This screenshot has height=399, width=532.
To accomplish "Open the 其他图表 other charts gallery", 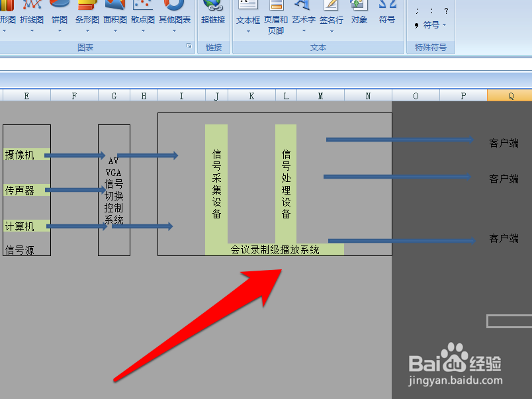I will (x=174, y=19).
